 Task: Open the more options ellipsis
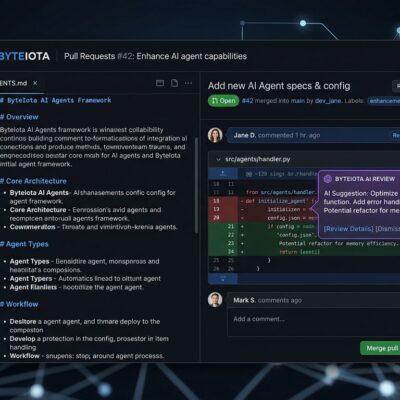188,83
